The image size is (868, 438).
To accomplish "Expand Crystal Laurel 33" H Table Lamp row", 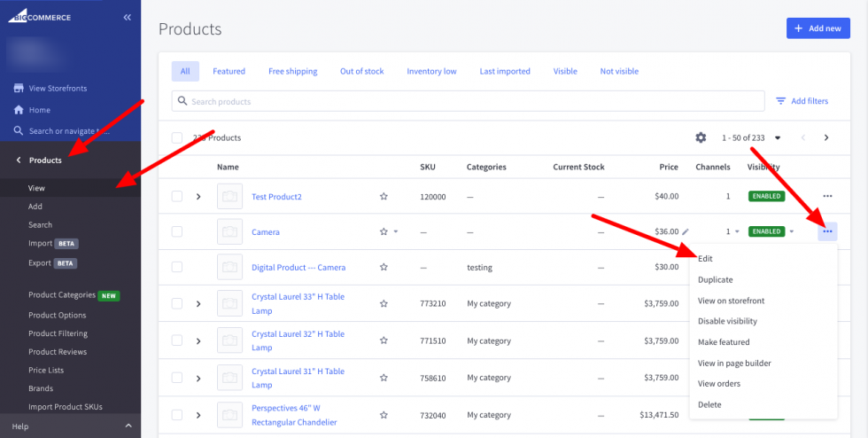I will 198,303.
